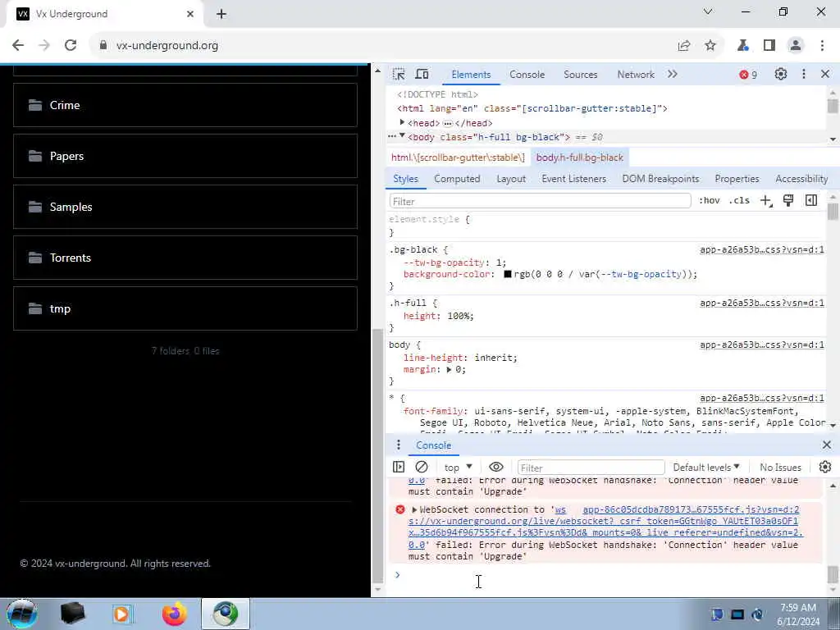Show more DevTools tabs chevron
This screenshot has width=840, height=630.
673,75
